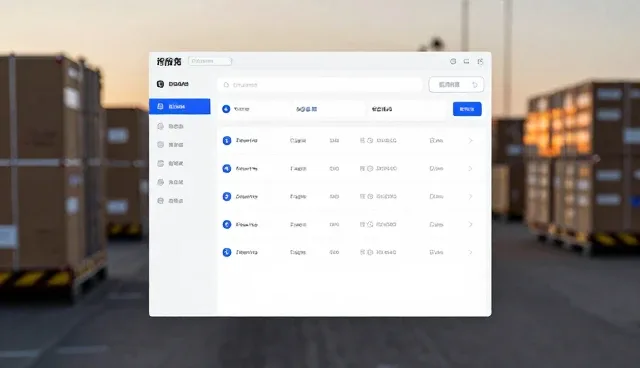This screenshot has height=368, width=640.
Task: Click the small input box beside the app logo
Action: click(x=210, y=61)
